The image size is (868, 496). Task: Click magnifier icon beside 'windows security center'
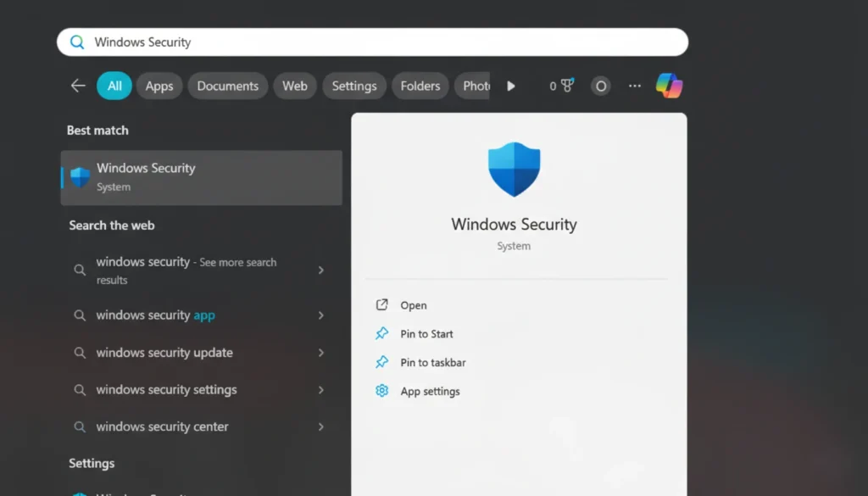click(x=80, y=426)
